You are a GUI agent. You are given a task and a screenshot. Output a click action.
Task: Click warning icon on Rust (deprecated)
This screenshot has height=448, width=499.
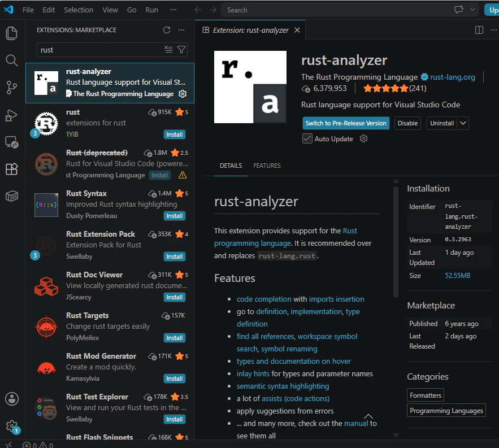tap(183, 175)
